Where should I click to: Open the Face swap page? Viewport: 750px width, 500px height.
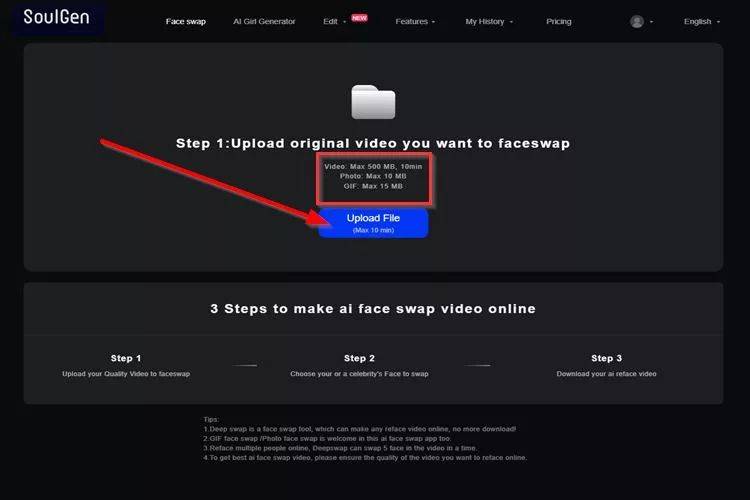[x=186, y=22]
